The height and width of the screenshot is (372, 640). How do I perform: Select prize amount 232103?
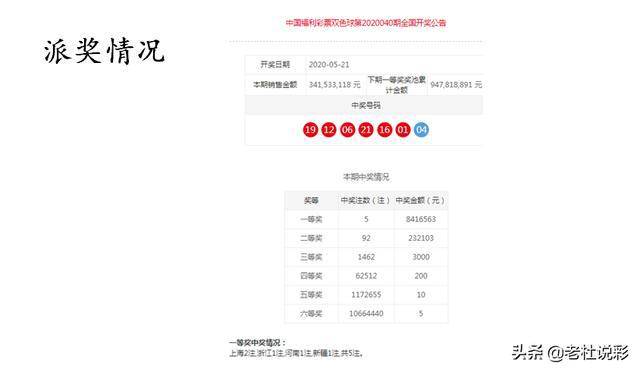[x=421, y=238]
